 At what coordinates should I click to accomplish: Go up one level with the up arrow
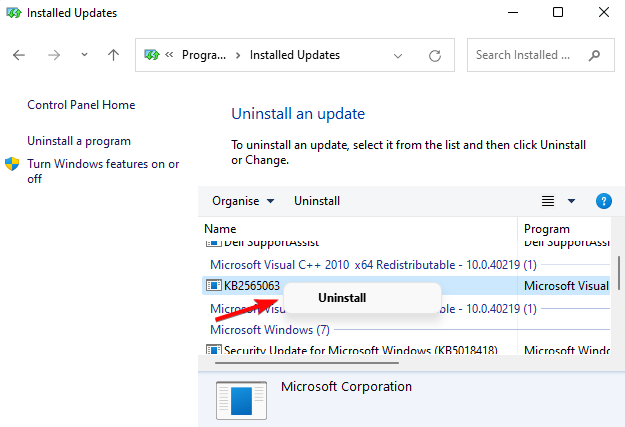(x=114, y=55)
